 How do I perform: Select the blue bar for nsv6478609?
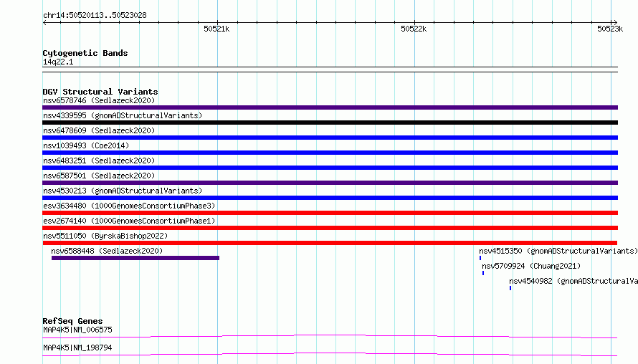[330, 138]
